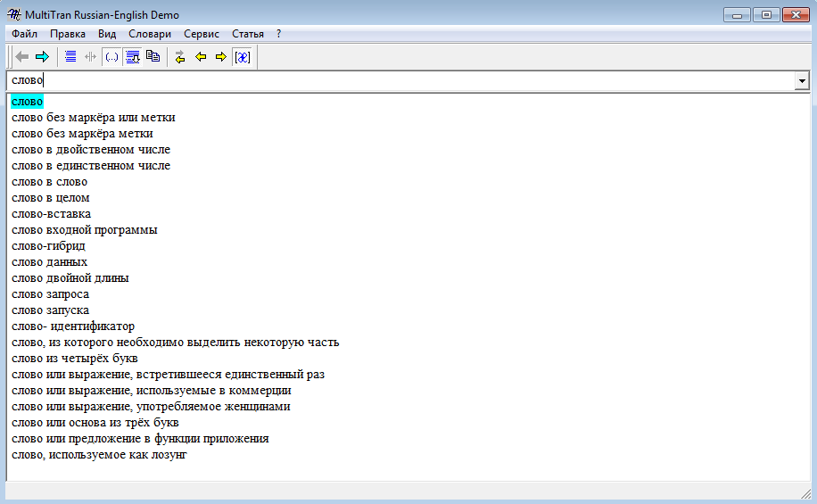Select entry слово или предложение в функции приложения

(x=140, y=438)
